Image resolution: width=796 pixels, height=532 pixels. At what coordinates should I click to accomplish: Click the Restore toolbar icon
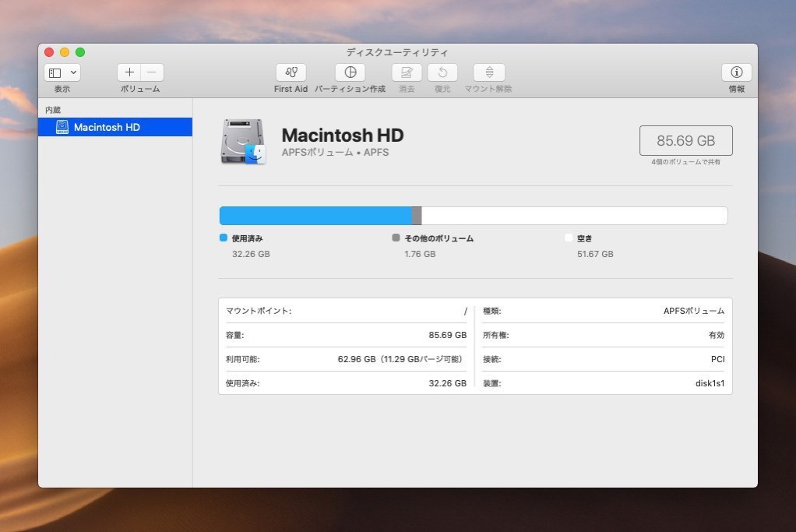tap(442, 72)
